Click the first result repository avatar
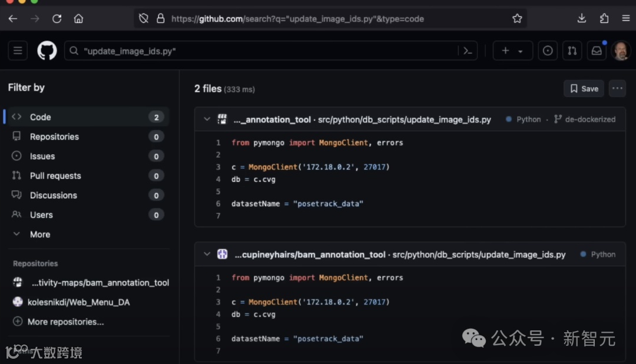 pyautogui.click(x=222, y=120)
